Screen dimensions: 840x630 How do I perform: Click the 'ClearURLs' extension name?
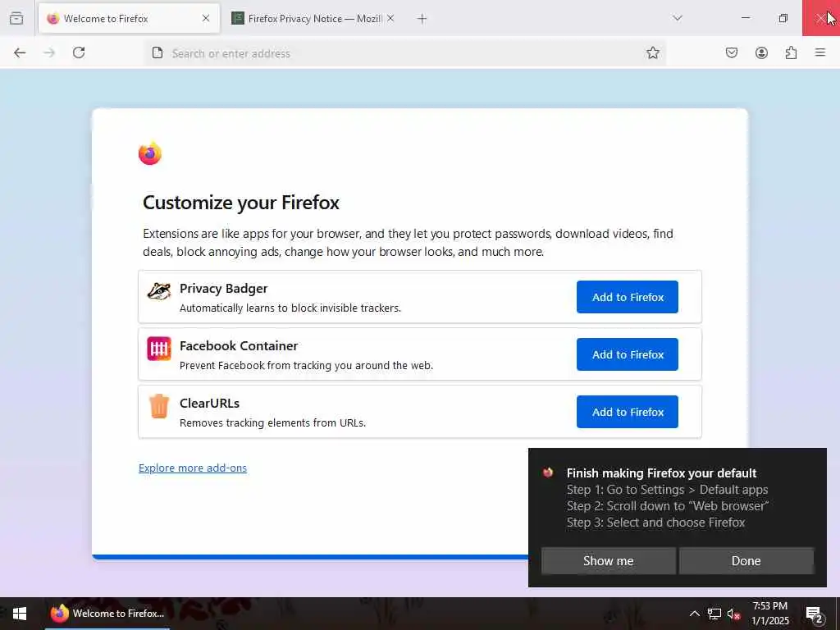tap(209, 403)
